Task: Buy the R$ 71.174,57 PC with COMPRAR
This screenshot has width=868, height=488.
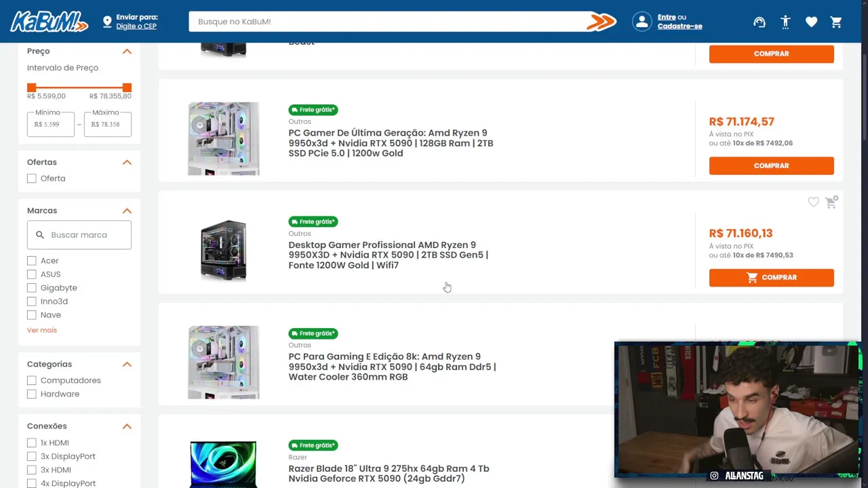Action: (x=771, y=165)
